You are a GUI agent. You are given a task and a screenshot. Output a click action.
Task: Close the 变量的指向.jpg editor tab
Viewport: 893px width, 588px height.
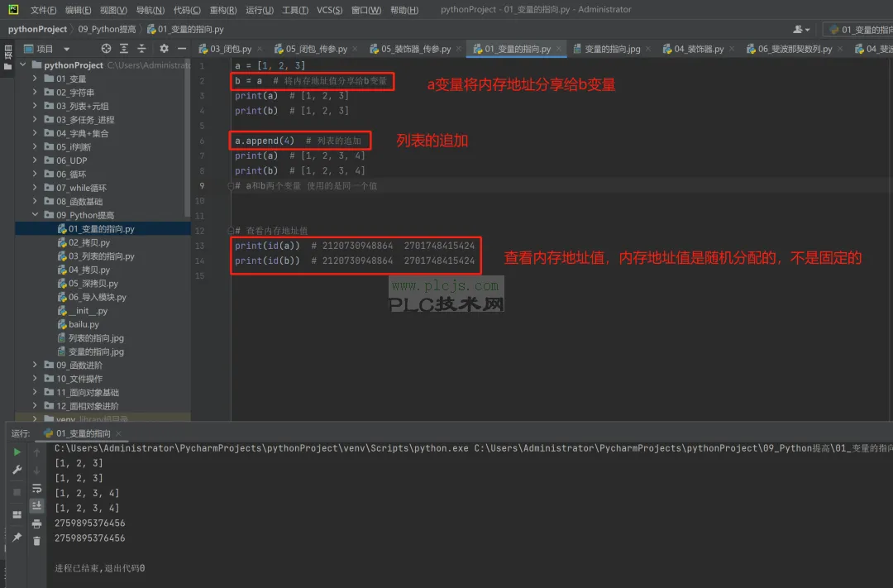click(648, 49)
